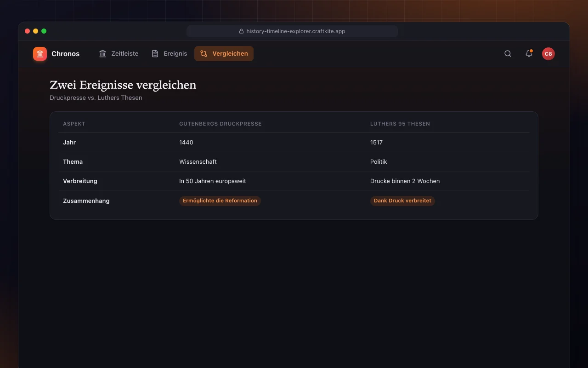This screenshot has height=368, width=588.
Task: Select the Zusammenhang row label
Action: 86,201
